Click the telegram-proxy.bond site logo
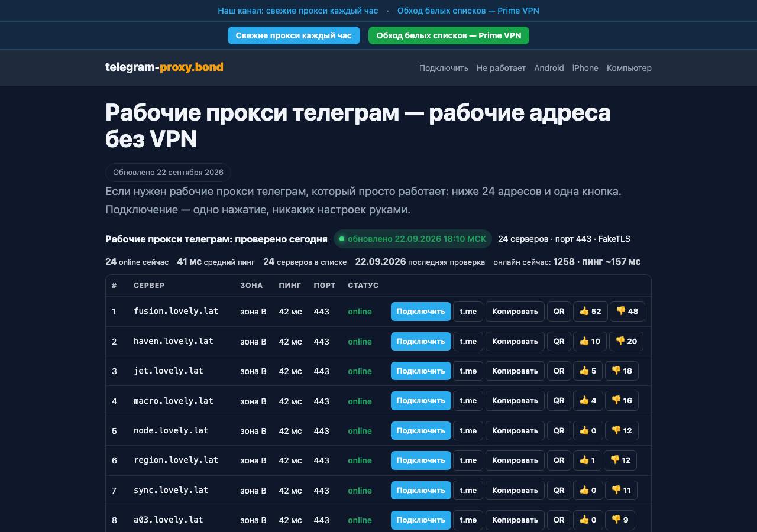 pos(164,67)
